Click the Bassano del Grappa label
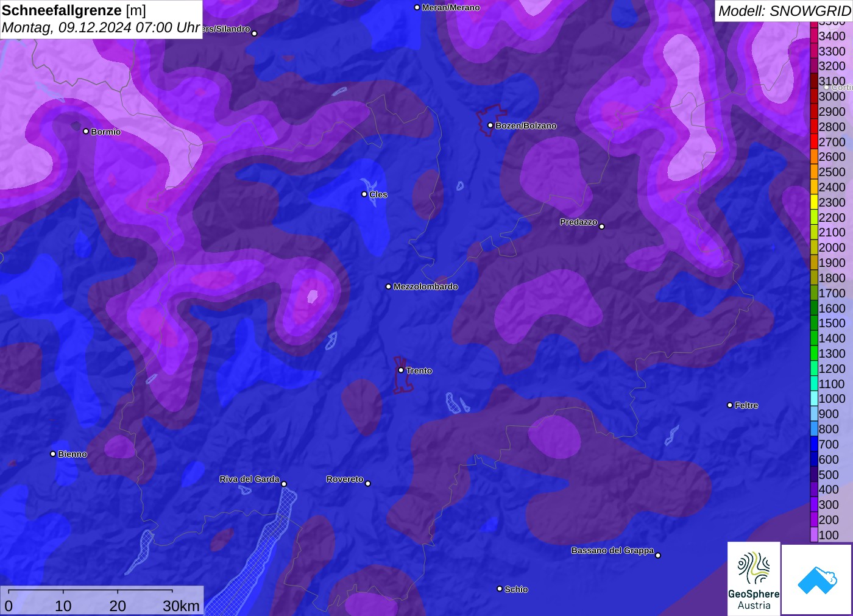 coord(612,550)
